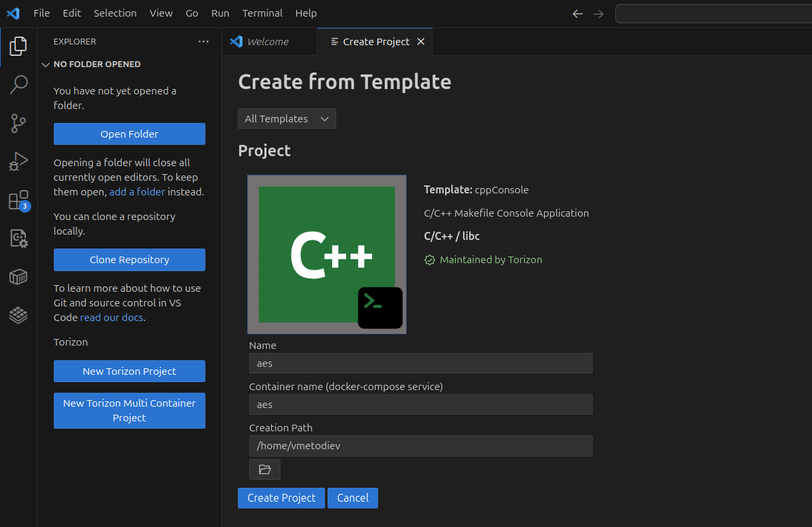Select the C++ template thumbnail image
The image size is (812, 527).
(x=327, y=255)
